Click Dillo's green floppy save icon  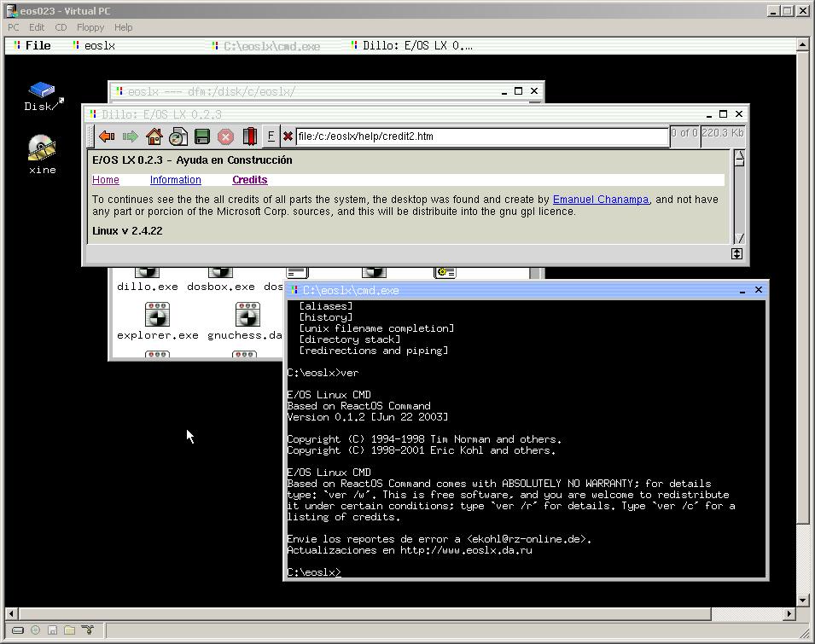[x=201, y=136]
